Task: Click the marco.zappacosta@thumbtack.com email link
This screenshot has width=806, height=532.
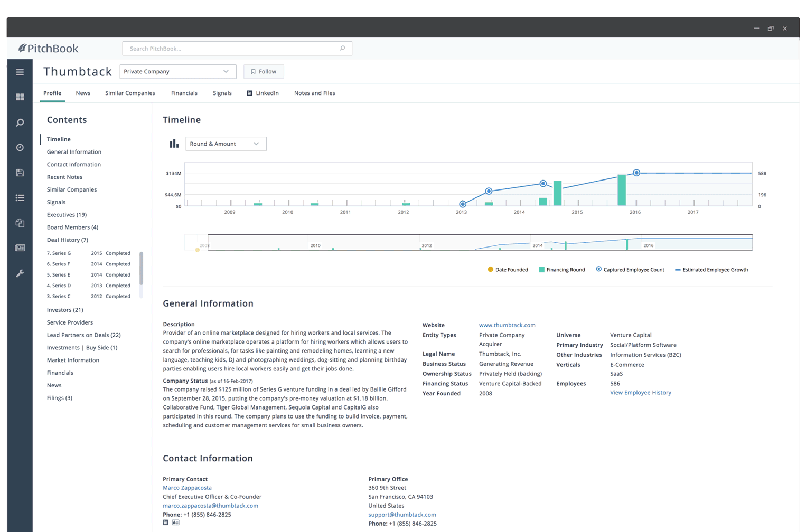Action: [x=210, y=506]
